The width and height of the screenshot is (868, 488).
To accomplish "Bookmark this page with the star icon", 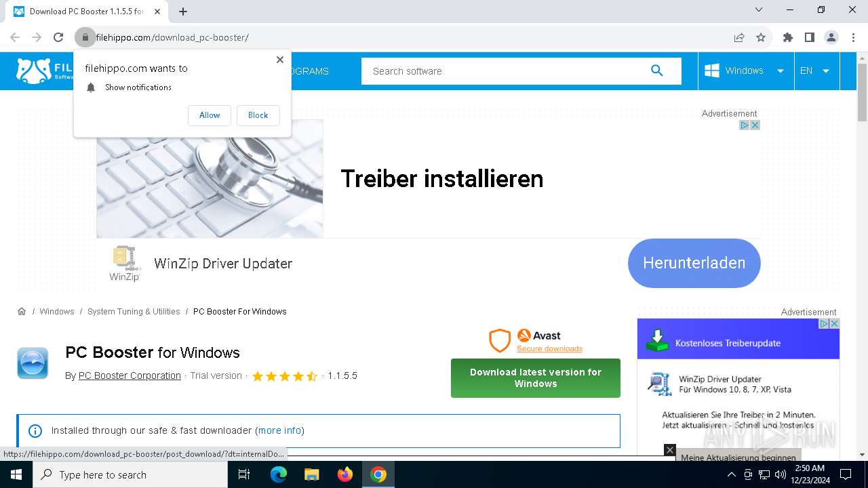I will [x=761, y=37].
